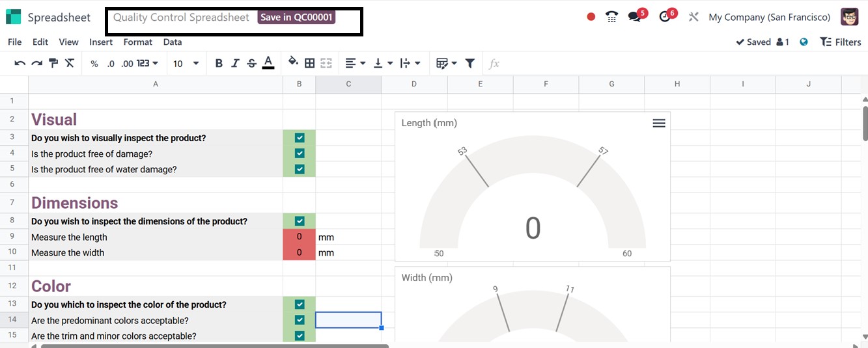Open the 123 number format dropdown
This screenshot has height=348, width=868.
pos(147,63)
